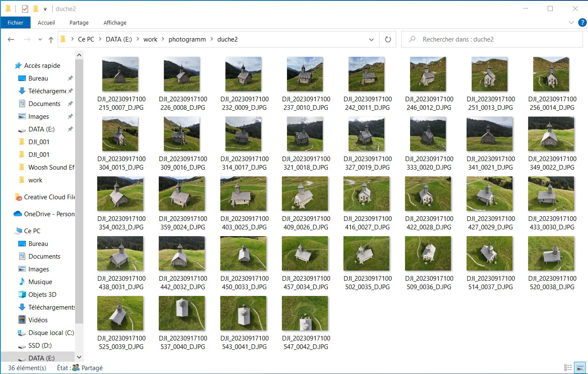The height and width of the screenshot is (374, 588).
Task: Click 'photogramm' in the breadcrumb path
Action: [187, 39]
